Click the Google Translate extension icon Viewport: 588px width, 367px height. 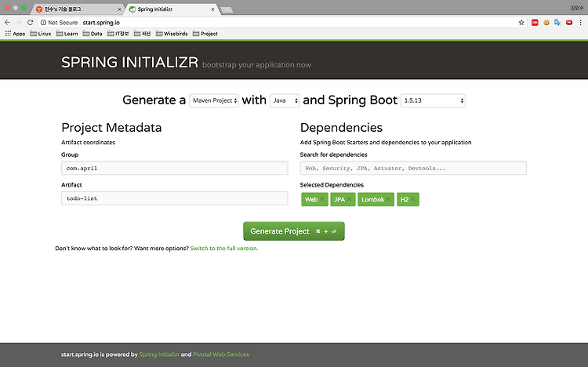(x=557, y=23)
